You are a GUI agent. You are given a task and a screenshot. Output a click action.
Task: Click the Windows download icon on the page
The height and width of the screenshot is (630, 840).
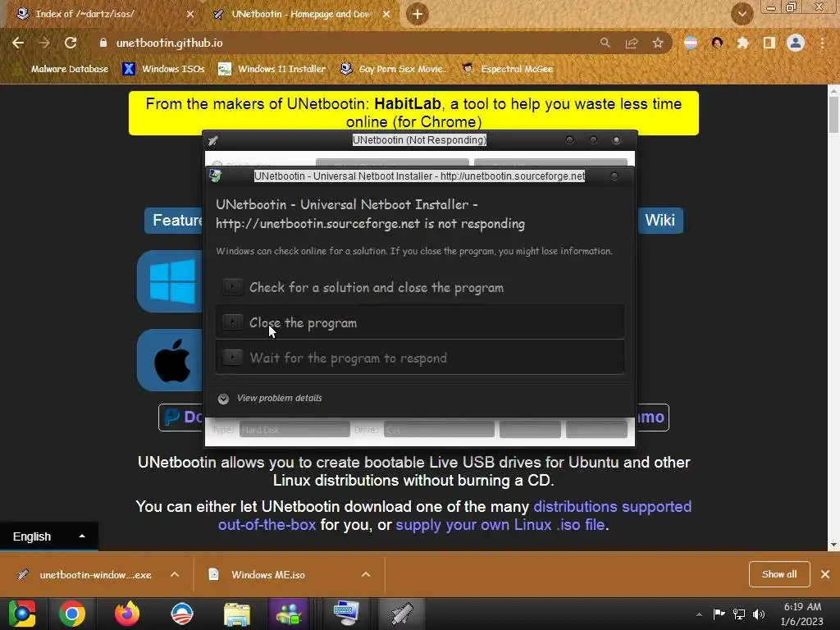(171, 281)
